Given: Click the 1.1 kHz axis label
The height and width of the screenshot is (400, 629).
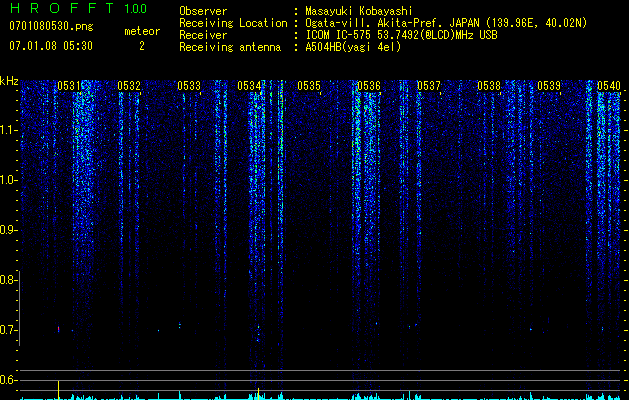Looking at the screenshot, I should tap(9, 130).
